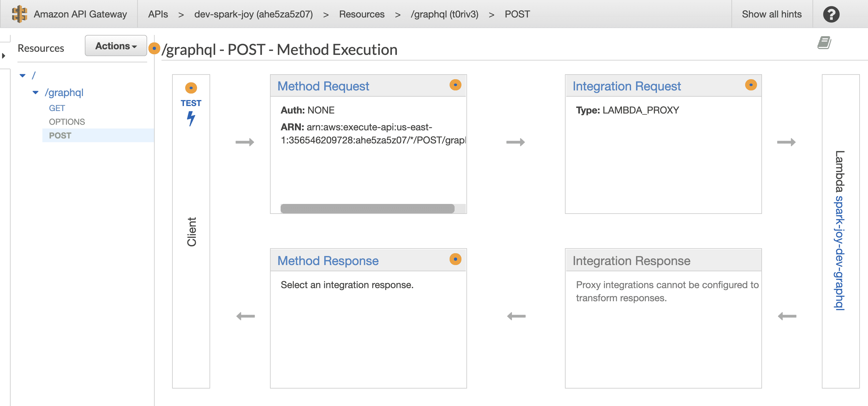
Task: Collapse the root / resource tree
Action: click(22, 75)
